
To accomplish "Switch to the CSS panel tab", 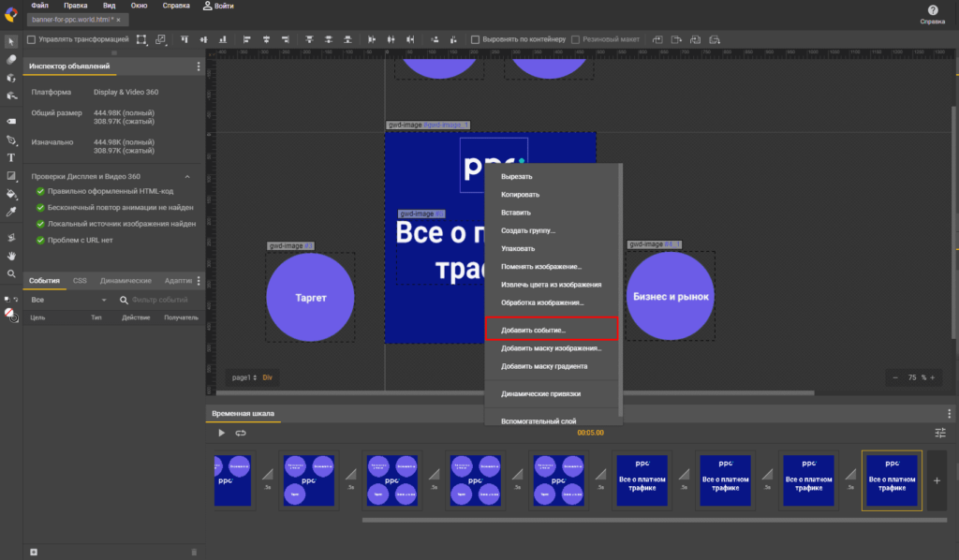I will (80, 280).
